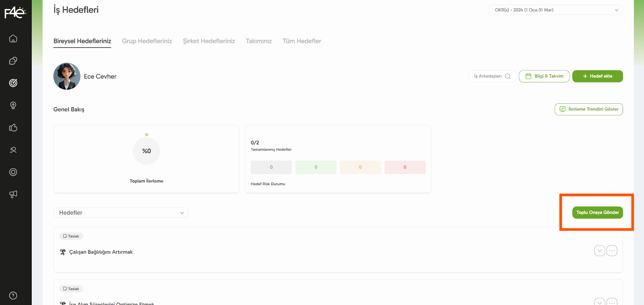Open the Tüm Hedefler tab
Screen dimensions: 644x305
(302, 41)
